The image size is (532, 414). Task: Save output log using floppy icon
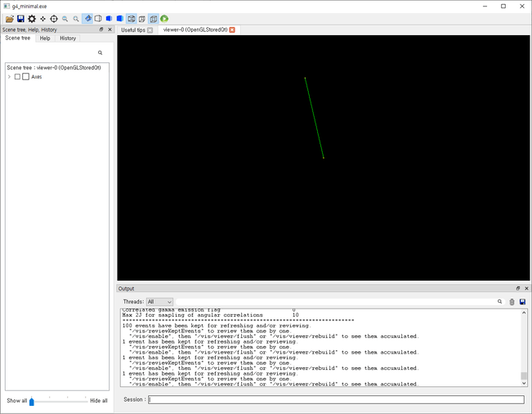pos(522,302)
